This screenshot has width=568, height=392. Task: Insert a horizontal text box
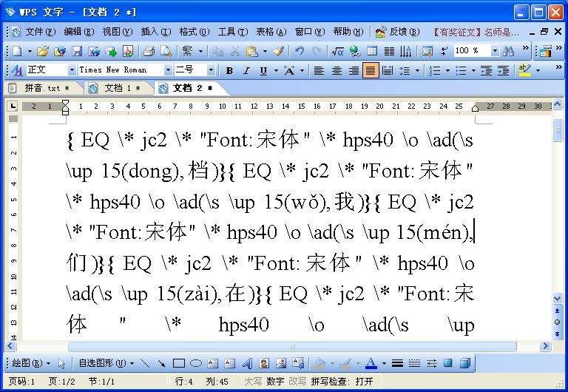point(213,363)
